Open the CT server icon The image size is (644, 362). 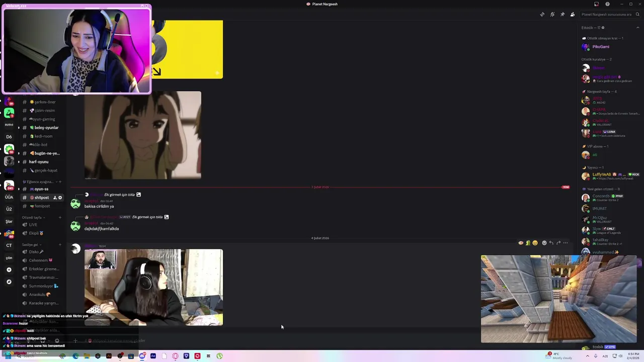click(9, 245)
